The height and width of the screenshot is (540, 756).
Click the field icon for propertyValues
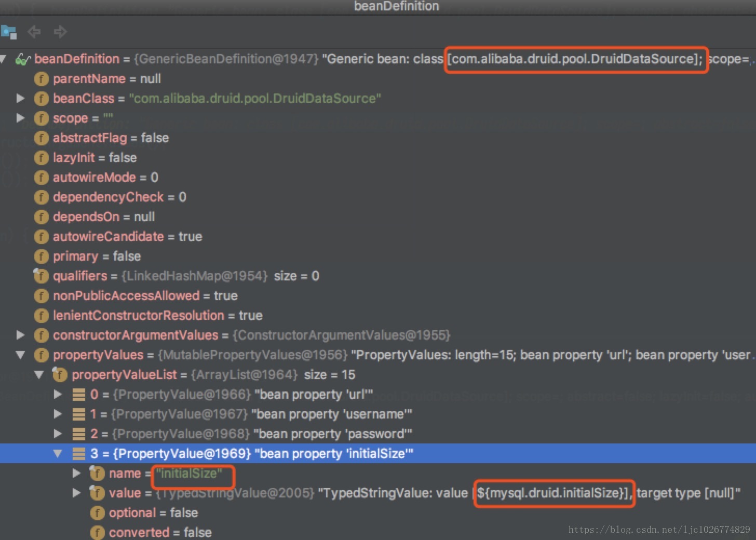[x=41, y=355]
